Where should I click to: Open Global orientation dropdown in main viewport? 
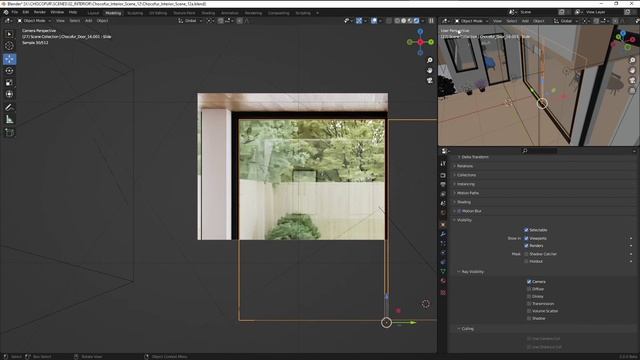[191, 20]
